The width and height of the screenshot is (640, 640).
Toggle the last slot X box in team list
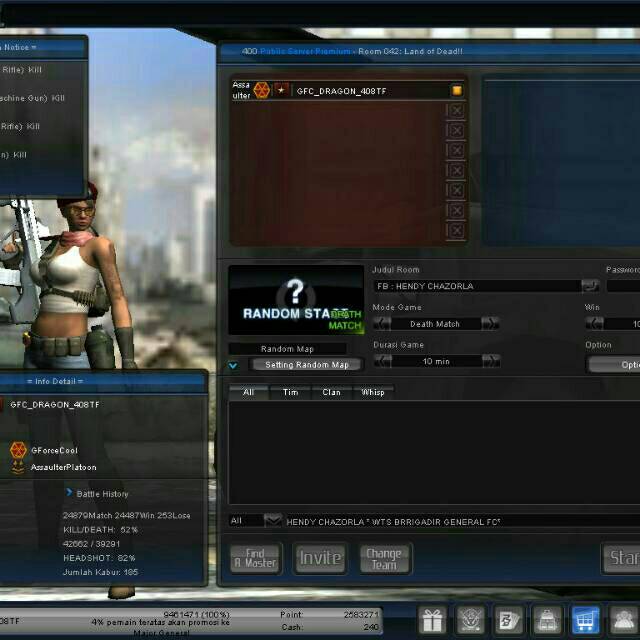pyautogui.click(x=456, y=231)
